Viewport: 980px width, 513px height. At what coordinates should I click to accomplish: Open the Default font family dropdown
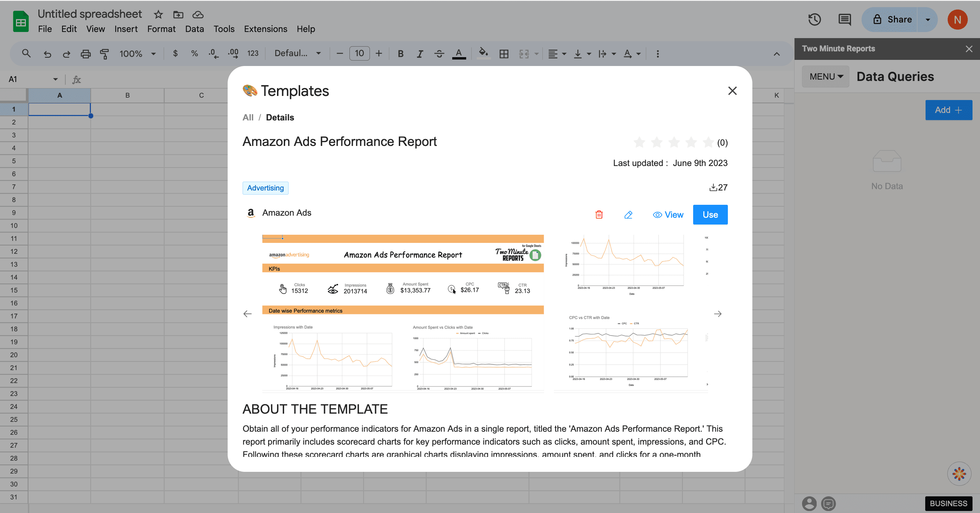click(x=297, y=54)
